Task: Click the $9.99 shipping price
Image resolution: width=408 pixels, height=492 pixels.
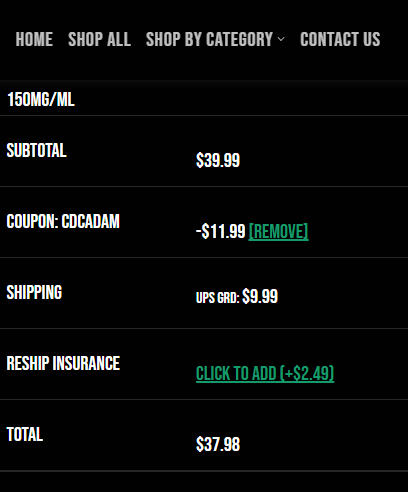Action: click(x=260, y=296)
